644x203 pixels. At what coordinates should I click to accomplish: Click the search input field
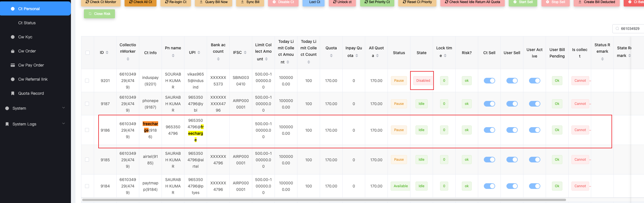pos(631,29)
